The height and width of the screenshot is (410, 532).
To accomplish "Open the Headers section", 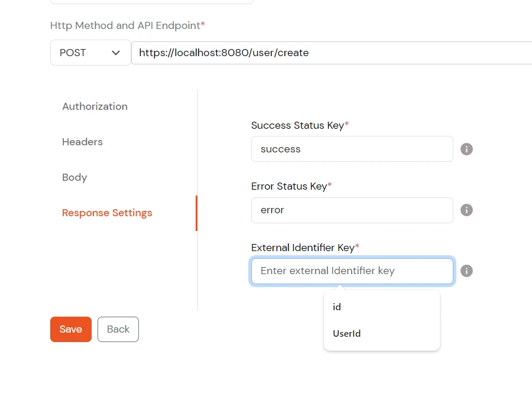I will click(82, 142).
